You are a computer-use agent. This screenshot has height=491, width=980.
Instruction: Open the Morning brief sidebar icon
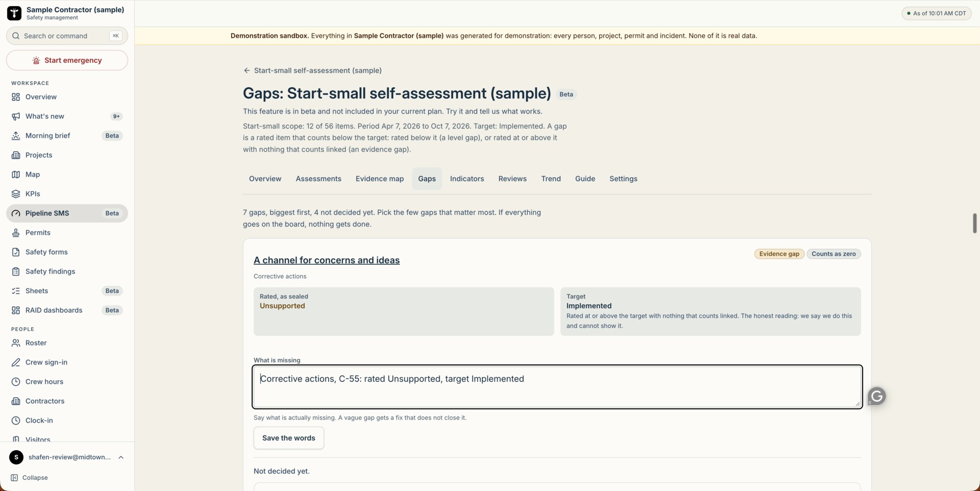point(16,136)
